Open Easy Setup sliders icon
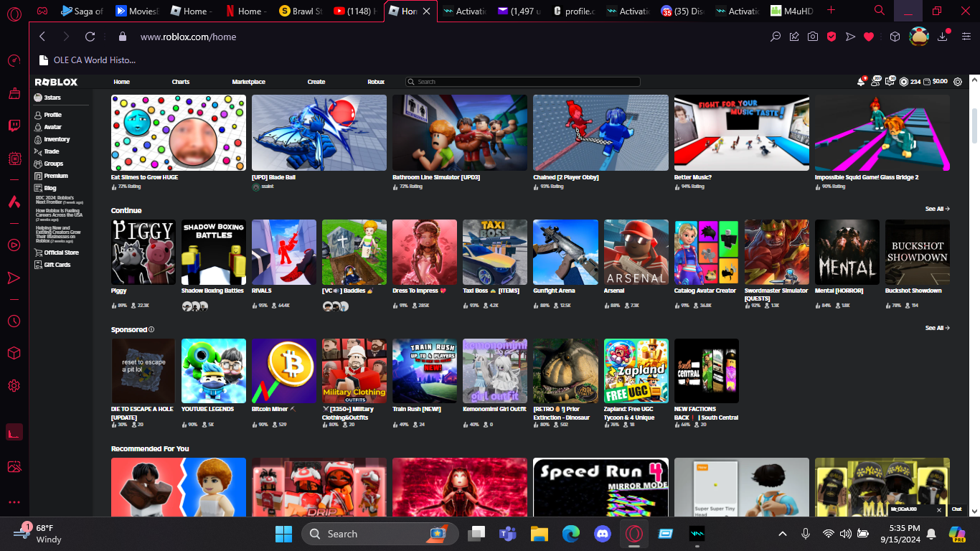The height and width of the screenshot is (551, 980). (966, 37)
